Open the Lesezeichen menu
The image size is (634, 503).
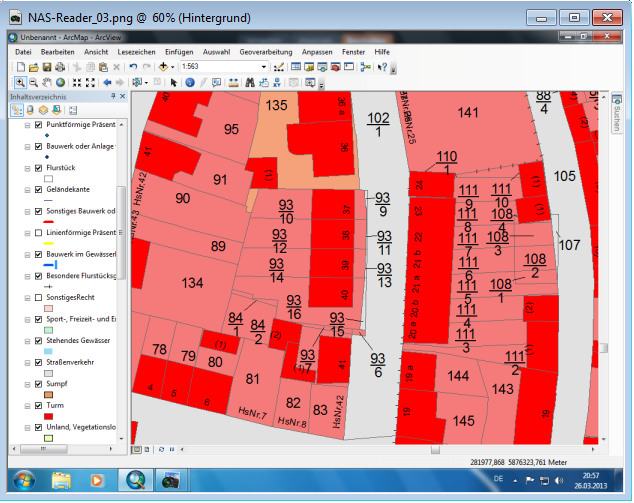[136, 51]
